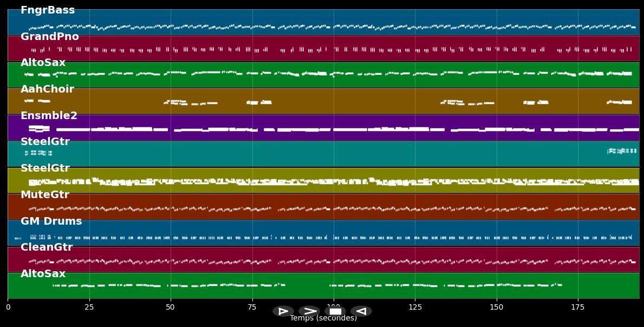Click the 50 seconds tick on time axis
Screen dimensions: 644x327
[x=171, y=307]
